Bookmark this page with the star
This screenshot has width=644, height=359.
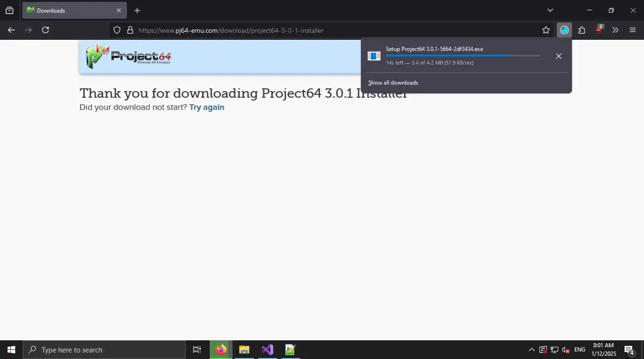click(x=546, y=30)
